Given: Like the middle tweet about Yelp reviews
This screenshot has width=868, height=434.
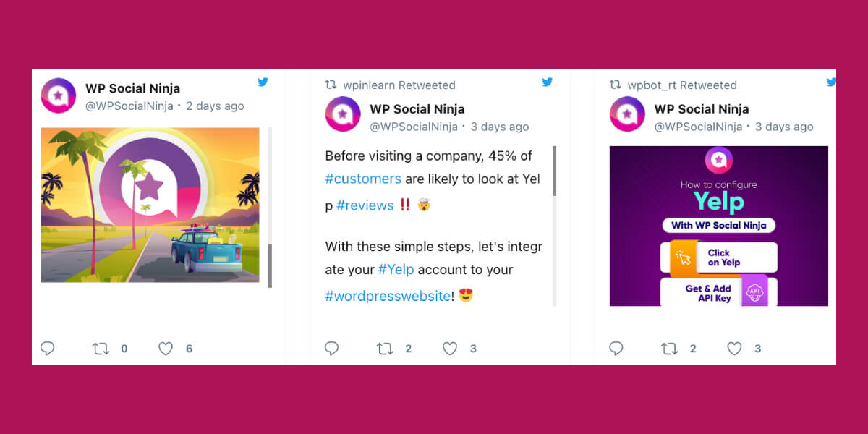Looking at the screenshot, I should point(450,349).
